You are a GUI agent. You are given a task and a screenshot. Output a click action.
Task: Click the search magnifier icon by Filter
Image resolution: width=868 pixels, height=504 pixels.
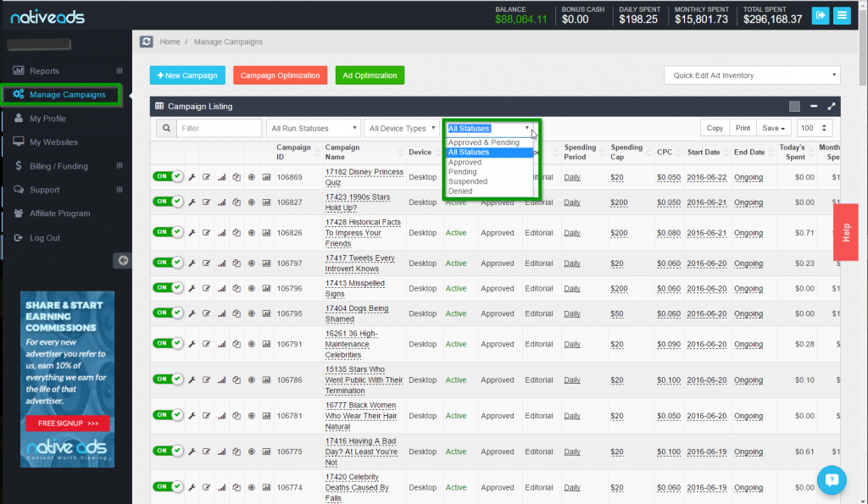tap(166, 129)
